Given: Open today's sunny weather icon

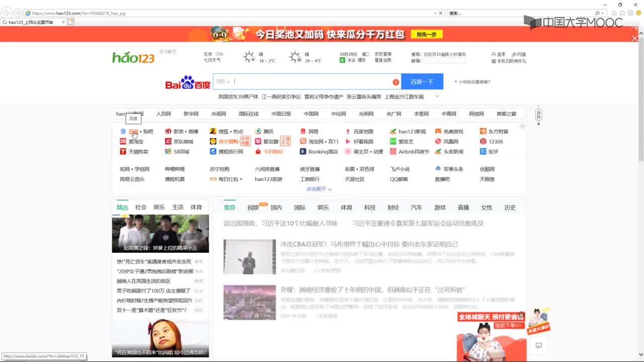Looking at the screenshot, I should pyautogui.click(x=249, y=57).
